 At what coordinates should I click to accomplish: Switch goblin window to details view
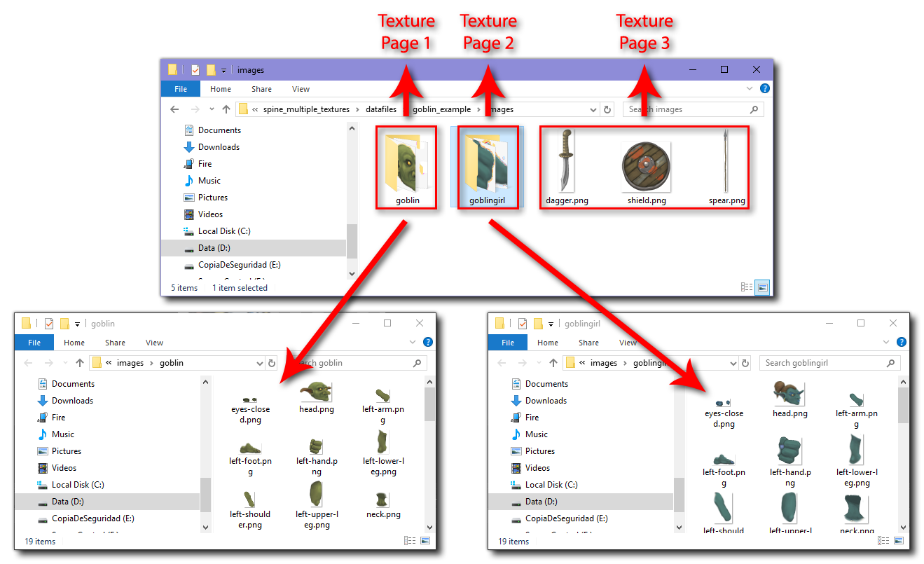tap(410, 541)
